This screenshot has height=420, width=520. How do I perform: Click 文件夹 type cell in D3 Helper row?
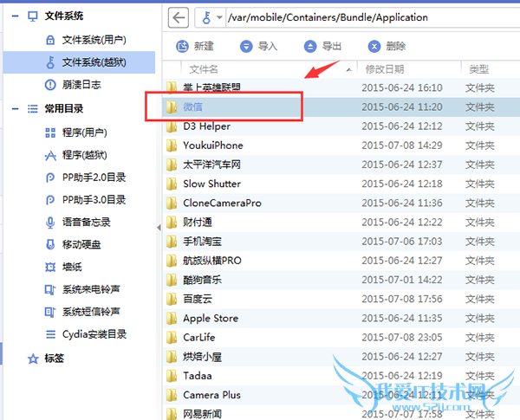click(x=480, y=126)
